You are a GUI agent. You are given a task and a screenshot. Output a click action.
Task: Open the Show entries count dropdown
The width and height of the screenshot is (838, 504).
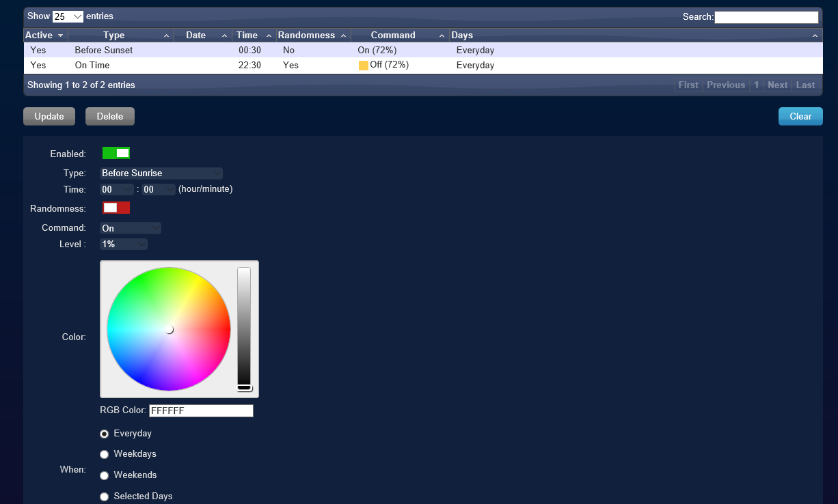pos(68,16)
